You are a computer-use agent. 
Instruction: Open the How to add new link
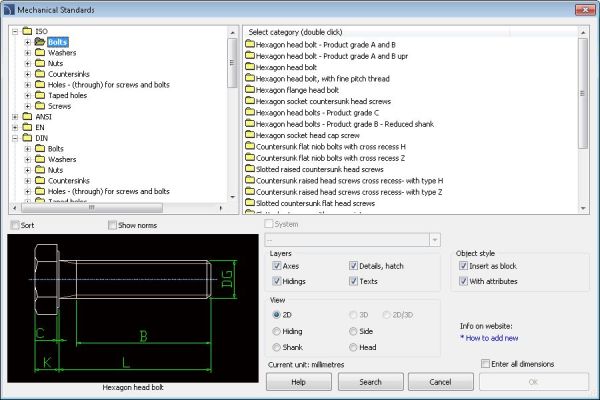pyautogui.click(x=489, y=338)
